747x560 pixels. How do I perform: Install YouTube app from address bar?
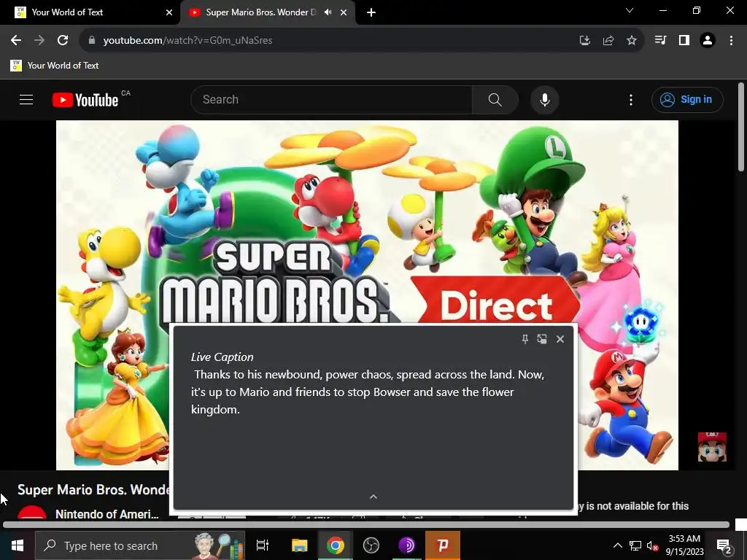[x=584, y=41]
